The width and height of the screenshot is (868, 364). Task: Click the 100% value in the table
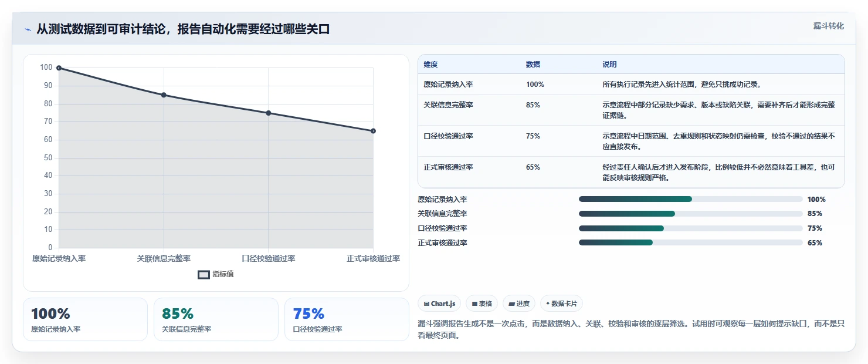pyautogui.click(x=535, y=85)
